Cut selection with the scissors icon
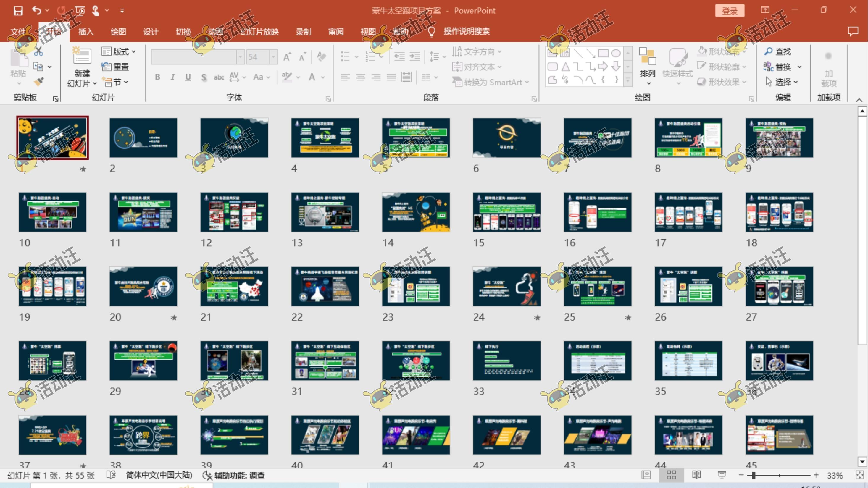 coord(39,51)
